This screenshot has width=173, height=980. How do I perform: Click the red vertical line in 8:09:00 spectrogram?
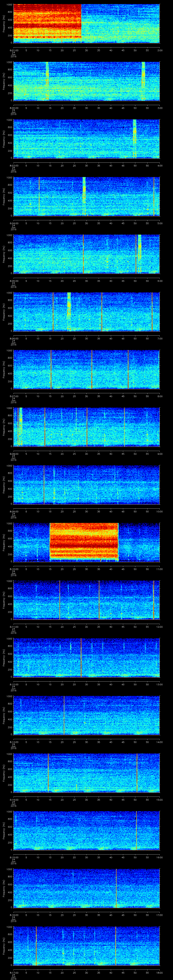pos(44,484)
